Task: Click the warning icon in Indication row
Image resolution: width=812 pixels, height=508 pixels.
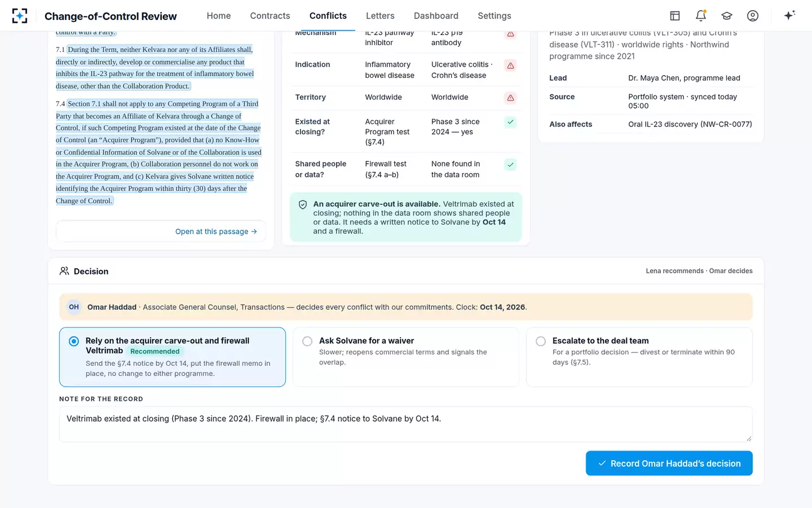Action: coord(510,65)
